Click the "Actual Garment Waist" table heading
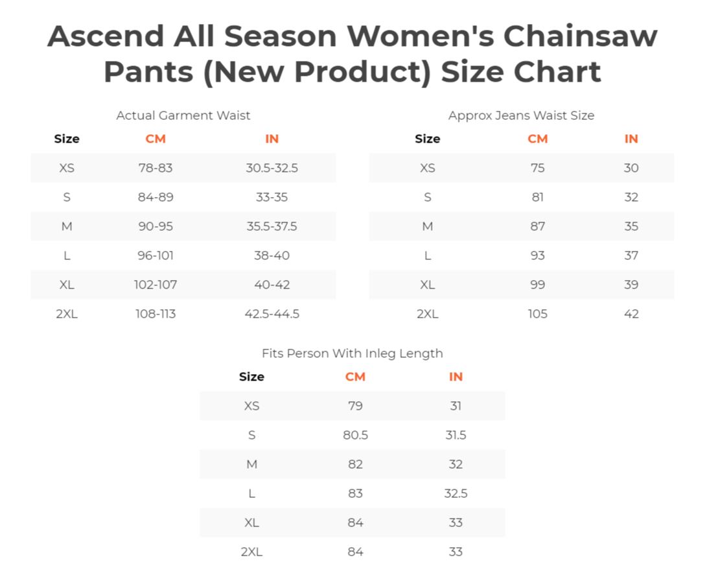The width and height of the screenshot is (707, 588). pos(183,115)
